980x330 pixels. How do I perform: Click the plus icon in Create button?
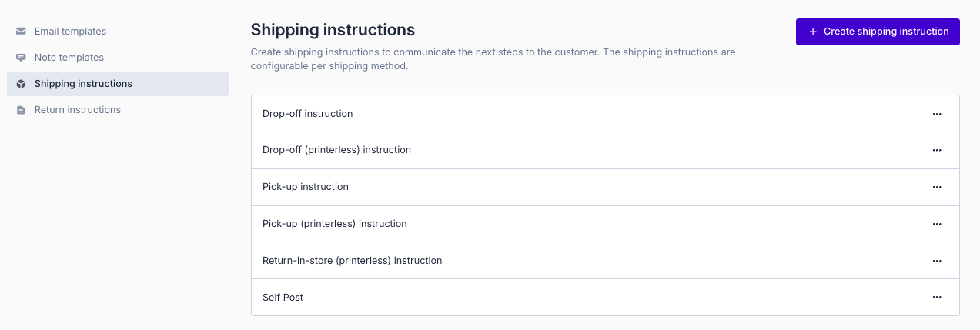pyautogui.click(x=813, y=32)
